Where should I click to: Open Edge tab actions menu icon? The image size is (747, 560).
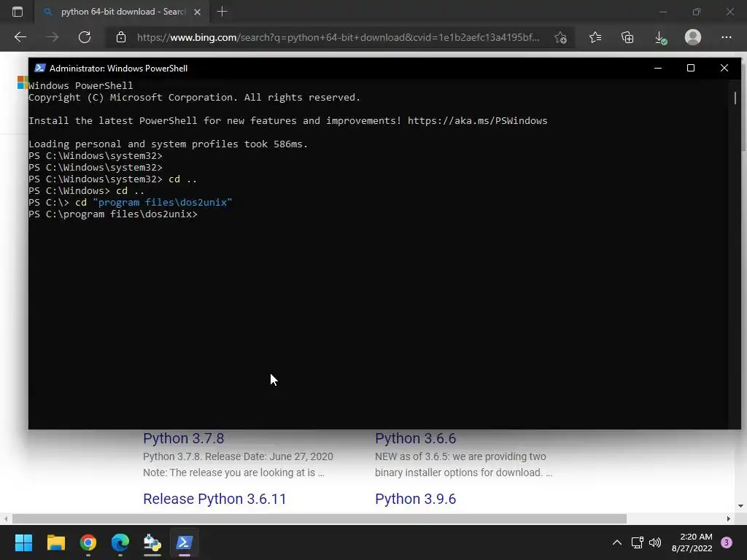pyautogui.click(x=18, y=12)
